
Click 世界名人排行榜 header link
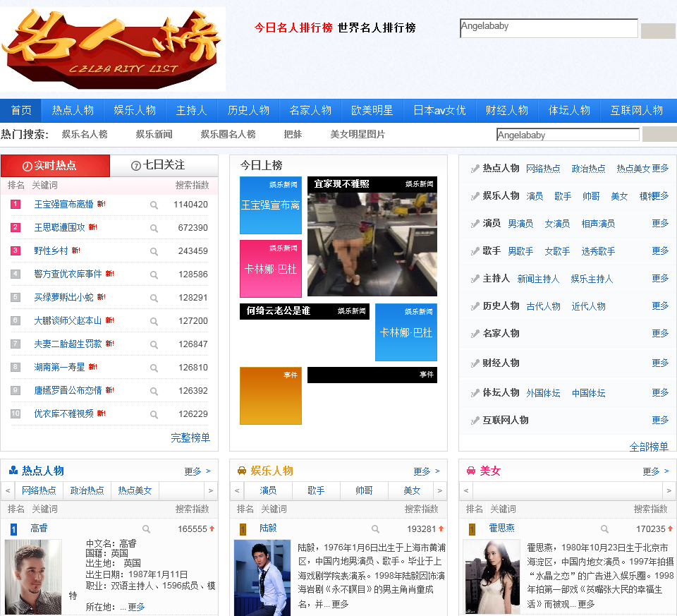pyautogui.click(x=377, y=28)
